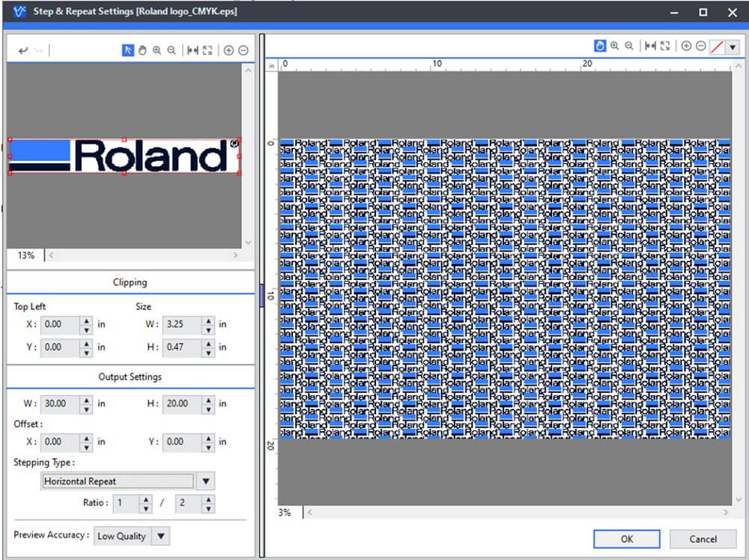The width and height of the screenshot is (749, 560).
Task: Click Roland logo in clipping preview
Action: pyautogui.click(x=124, y=156)
